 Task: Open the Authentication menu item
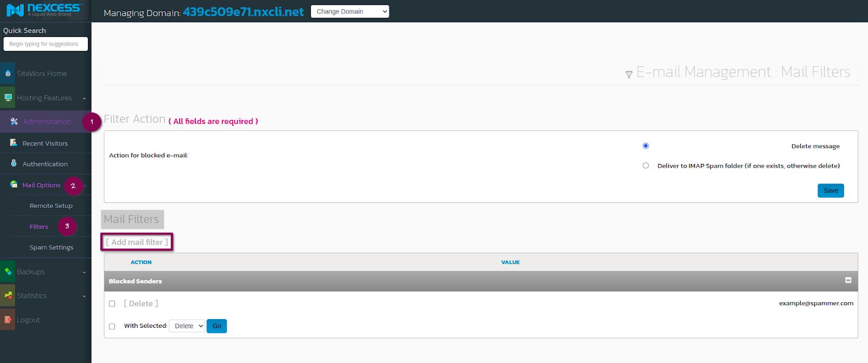[x=45, y=164]
